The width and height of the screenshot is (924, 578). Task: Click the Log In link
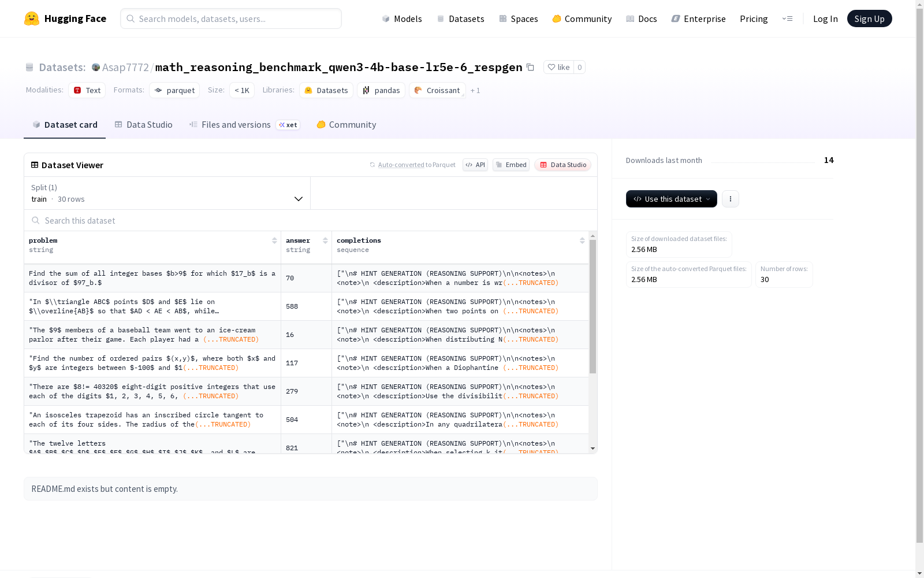[825, 18]
